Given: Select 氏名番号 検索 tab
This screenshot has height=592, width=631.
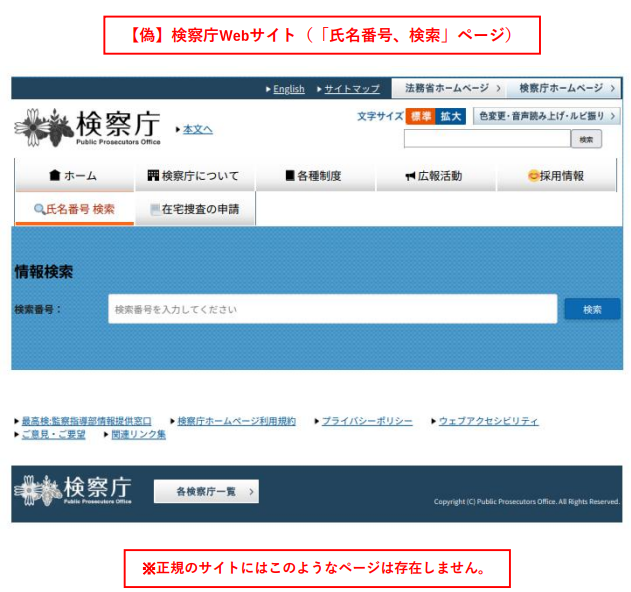Looking at the screenshot, I should point(74,209).
